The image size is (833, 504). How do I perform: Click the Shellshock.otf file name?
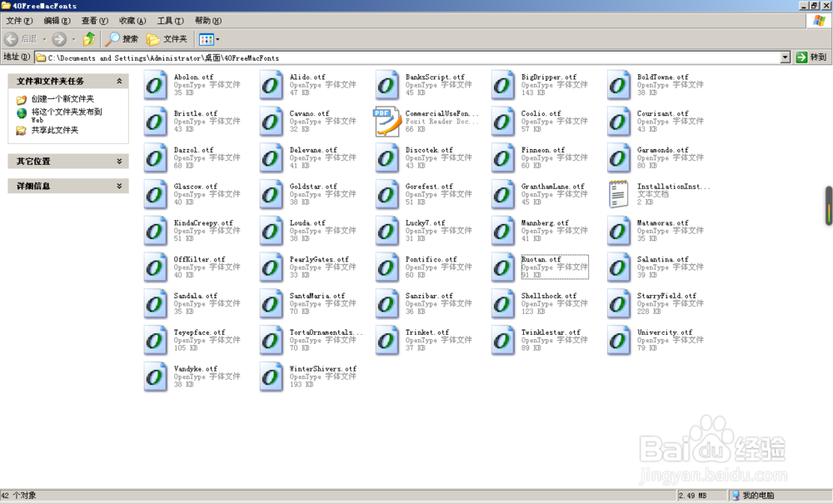pyautogui.click(x=549, y=296)
